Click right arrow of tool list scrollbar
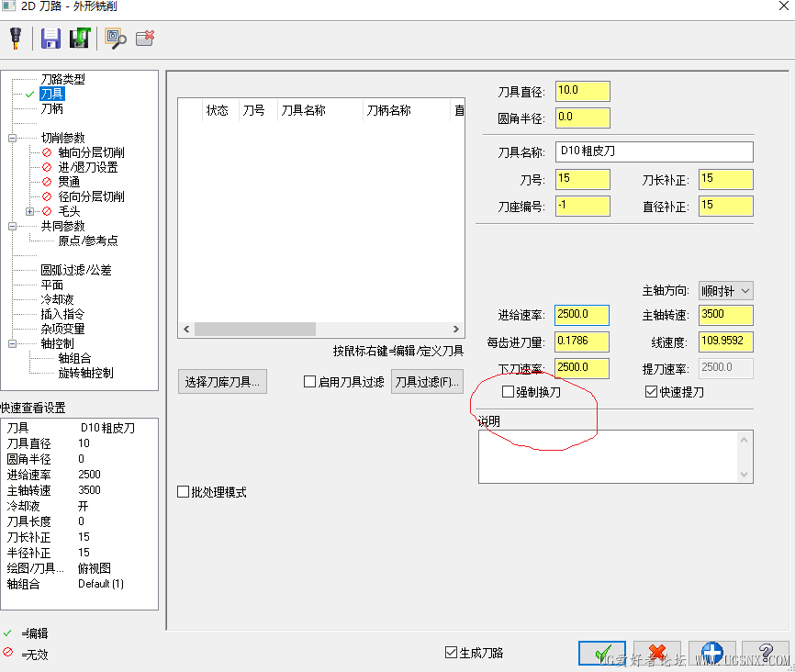The height and width of the screenshot is (672, 795). tap(456, 330)
